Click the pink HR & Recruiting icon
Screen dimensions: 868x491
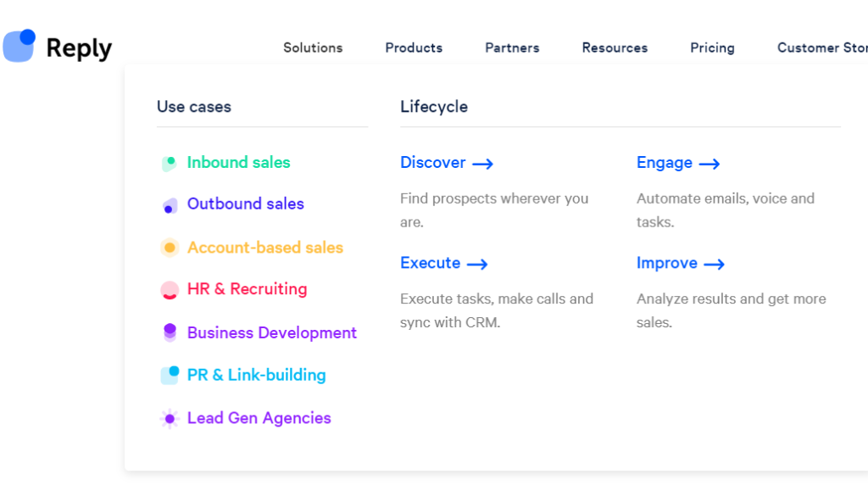point(170,290)
